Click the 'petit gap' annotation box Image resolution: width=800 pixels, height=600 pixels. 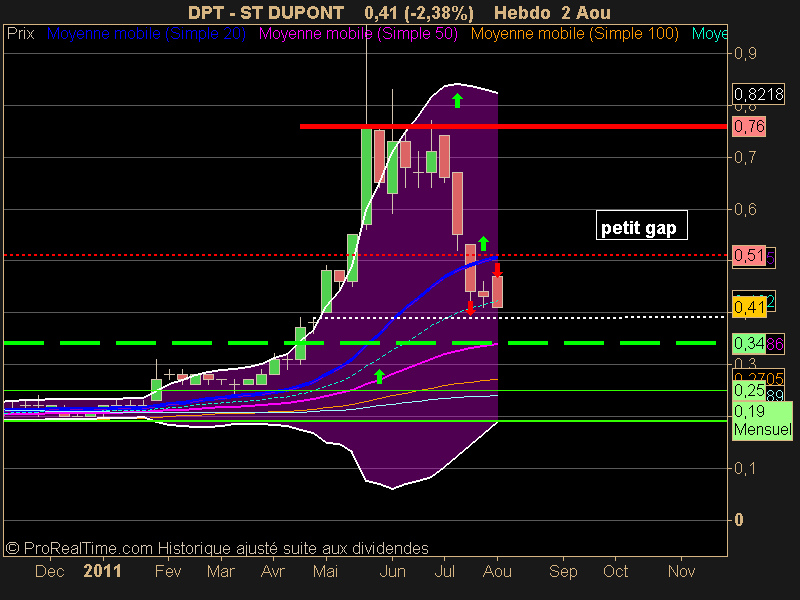642,225
